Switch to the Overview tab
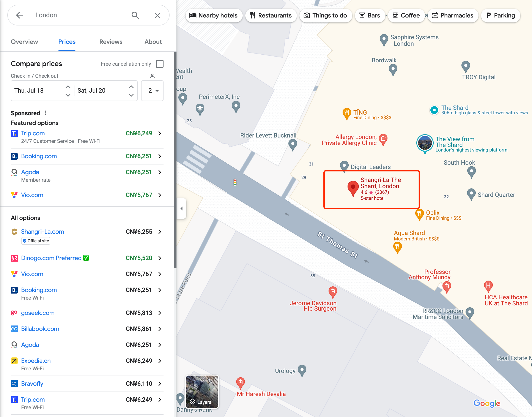Screen dimensions: 532x417 (24, 42)
